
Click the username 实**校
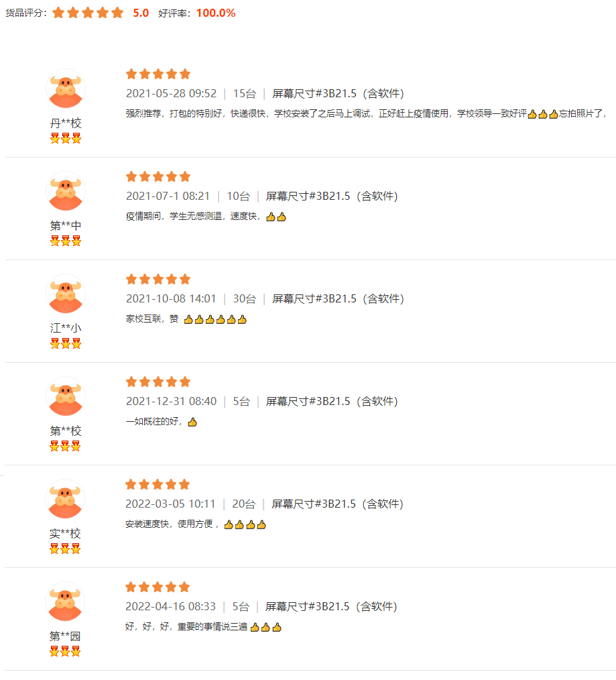(65, 534)
